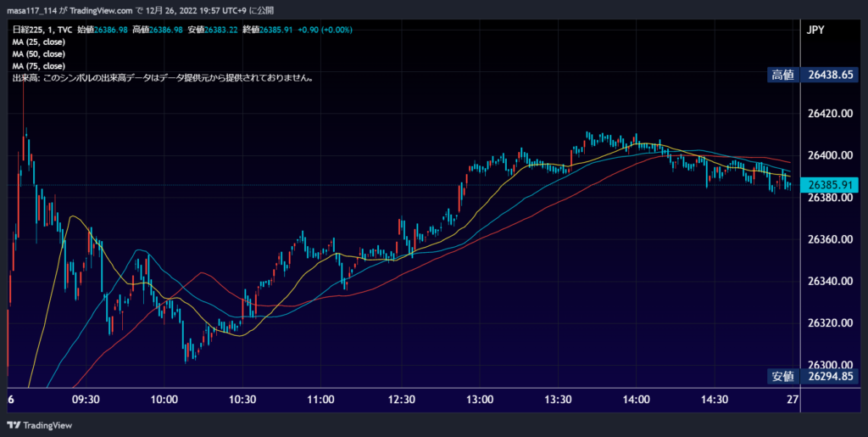Click the 26400.00 price axis label
868x437 pixels.
click(831, 155)
